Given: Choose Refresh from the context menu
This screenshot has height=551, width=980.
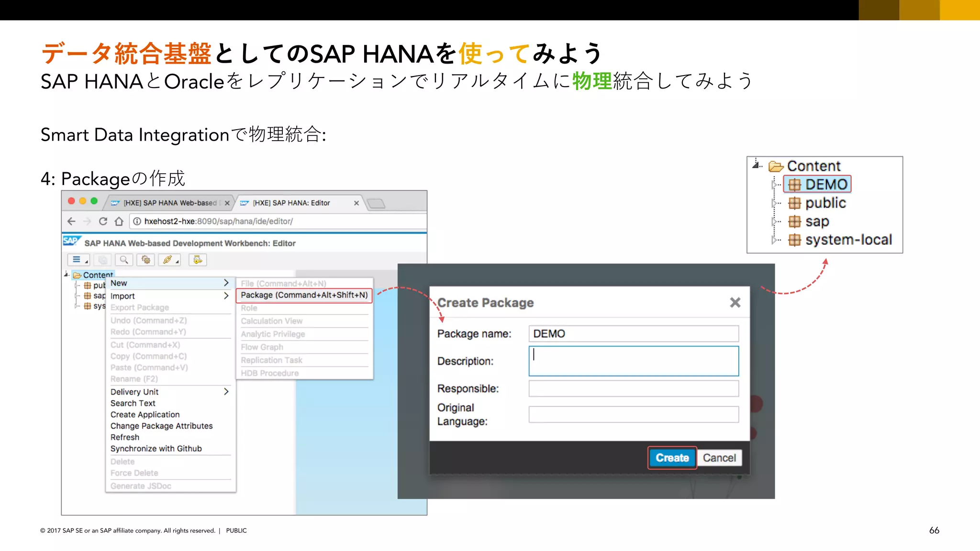Looking at the screenshot, I should (125, 437).
